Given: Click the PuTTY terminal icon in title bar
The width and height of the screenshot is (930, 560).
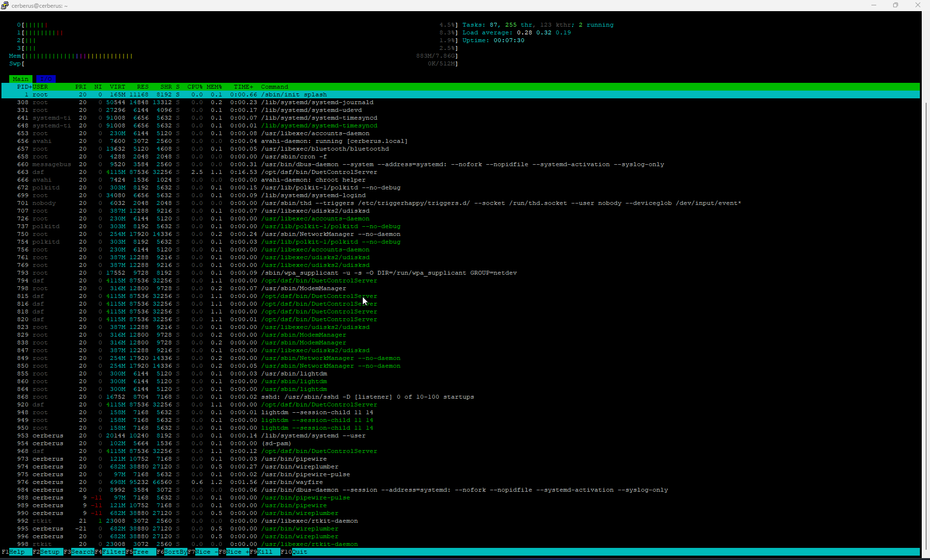Looking at the screenshot, I should click(x=5, y=5).
